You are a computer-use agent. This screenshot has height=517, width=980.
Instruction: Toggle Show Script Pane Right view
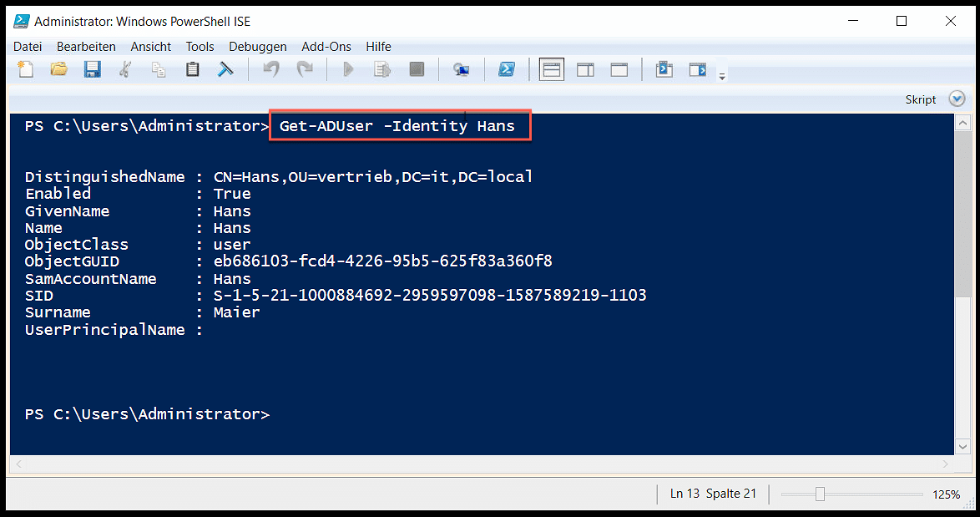pyautogui.click(x=585, y=69)
